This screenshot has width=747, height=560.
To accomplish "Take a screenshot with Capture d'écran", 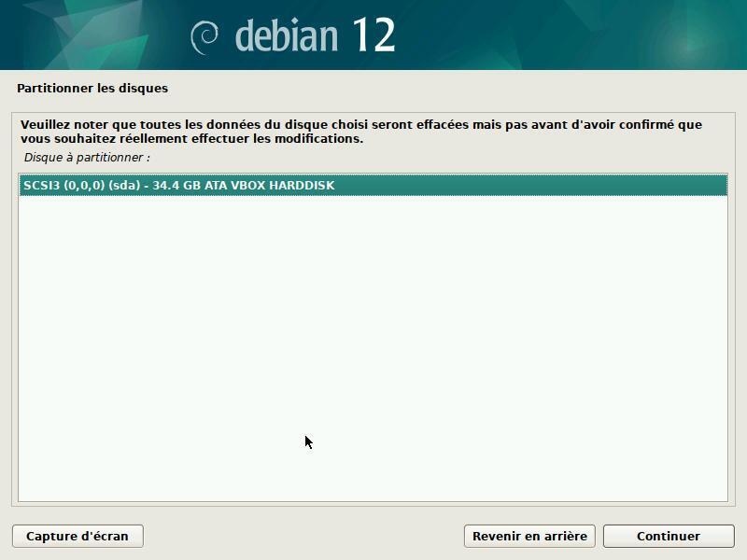I will coord(78,536).
